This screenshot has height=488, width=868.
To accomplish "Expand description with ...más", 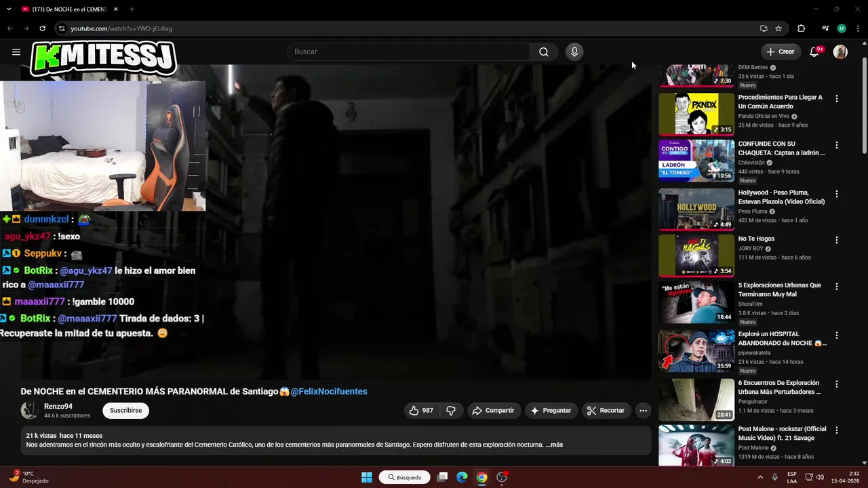I will click(x=554, y=445).
